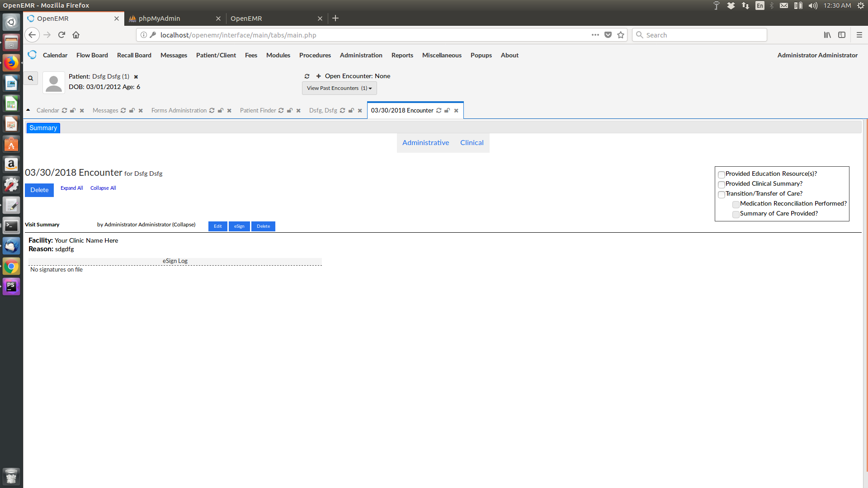
Task: eSign the Visit Summary form
Action: point(239,226)
